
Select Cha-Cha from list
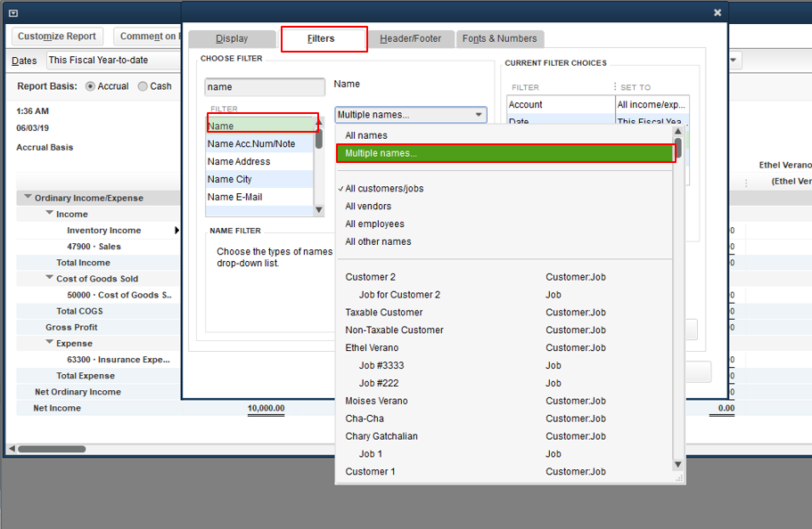click(504, 419)
